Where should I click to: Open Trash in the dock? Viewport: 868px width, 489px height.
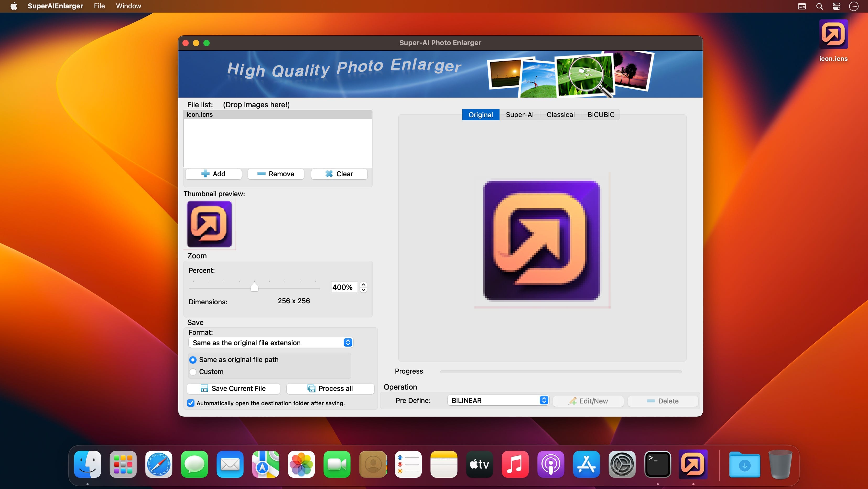click(x=780, y=464)
